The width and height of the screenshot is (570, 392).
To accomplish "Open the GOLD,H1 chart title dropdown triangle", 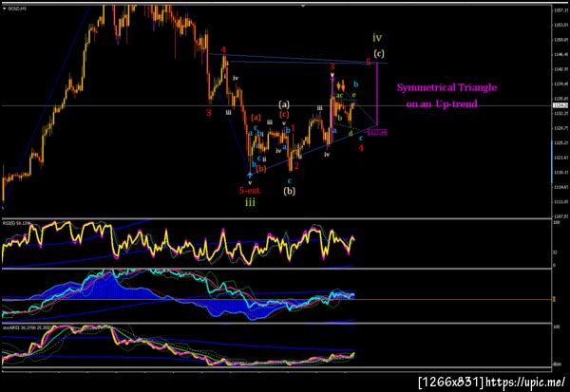I will [5, 8].
